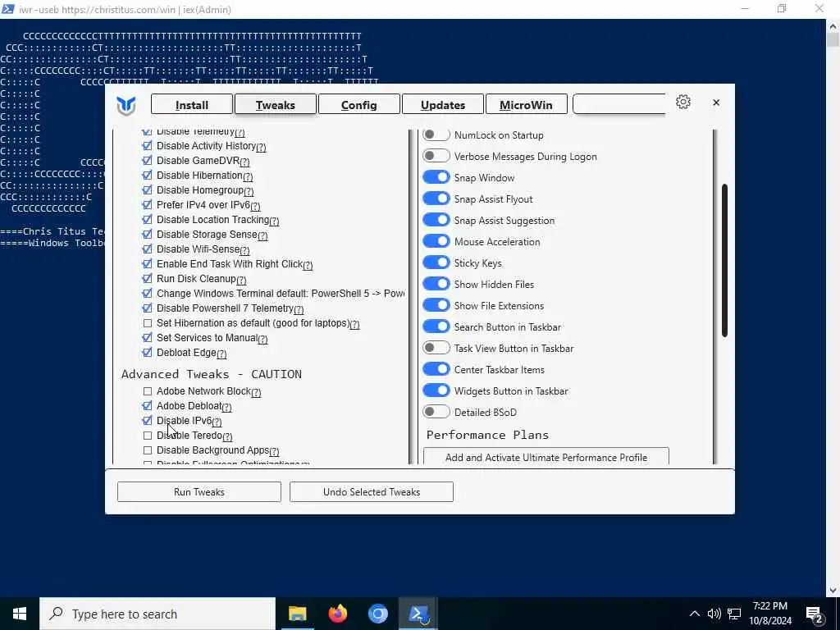Click the right panel scrollbar thumb
Viewport: 840px width, 630px height.
click(x=724, y=260)
